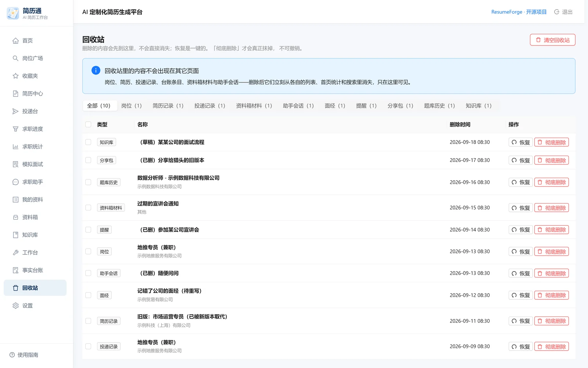
Task: Open 收藏夹 star icon
Action: [x=15, y=76]
